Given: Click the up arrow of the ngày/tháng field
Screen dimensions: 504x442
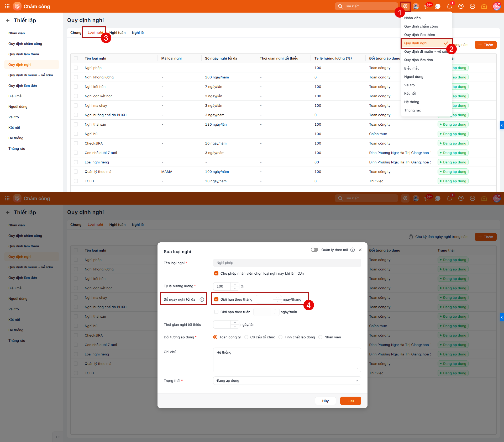Looking at the screenshot, I should (x=277, y=297).
